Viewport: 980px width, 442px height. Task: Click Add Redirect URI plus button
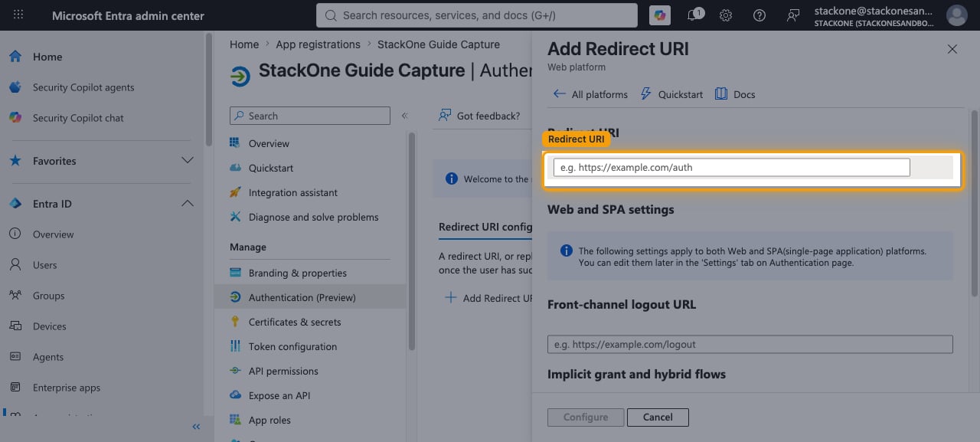[488, 298]
